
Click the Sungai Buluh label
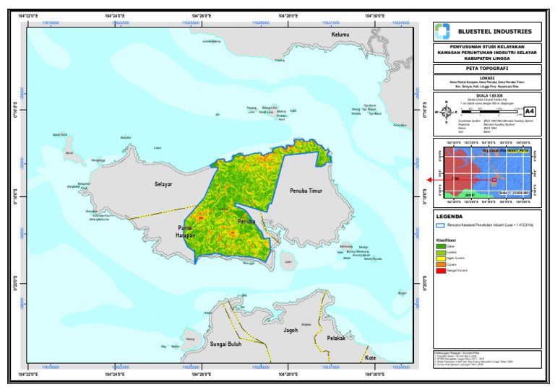pyautogui.click(x=225, y=344)
